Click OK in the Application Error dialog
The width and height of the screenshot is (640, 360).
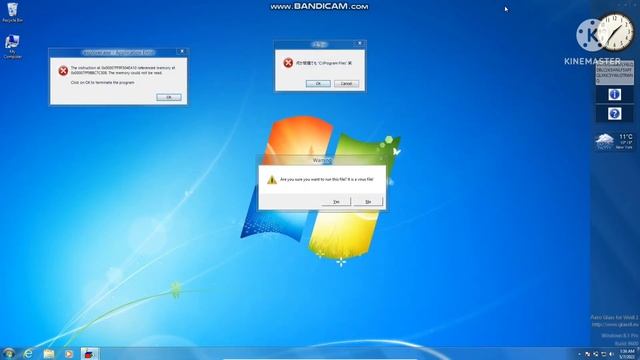pos(169,97)
